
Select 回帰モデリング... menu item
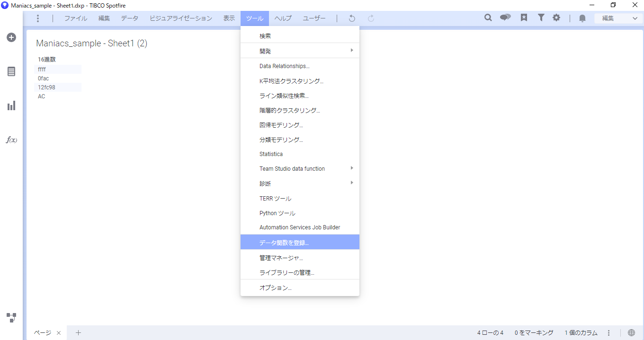(300, 125)
